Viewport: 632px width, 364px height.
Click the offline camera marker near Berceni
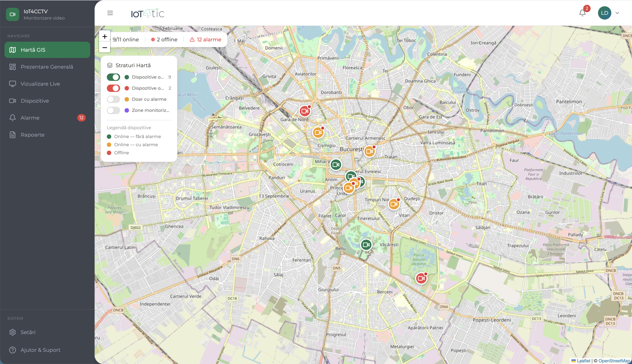(x=421, y=278)
